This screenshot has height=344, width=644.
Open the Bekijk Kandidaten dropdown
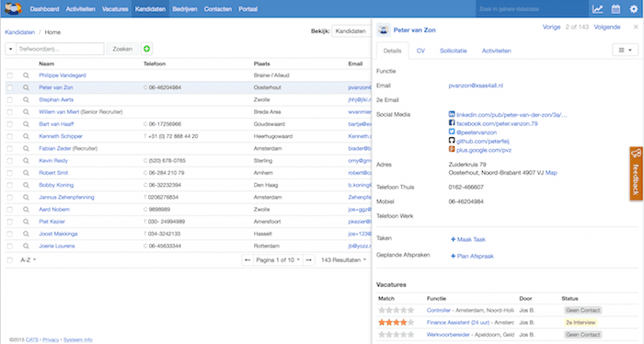(351, 31)
